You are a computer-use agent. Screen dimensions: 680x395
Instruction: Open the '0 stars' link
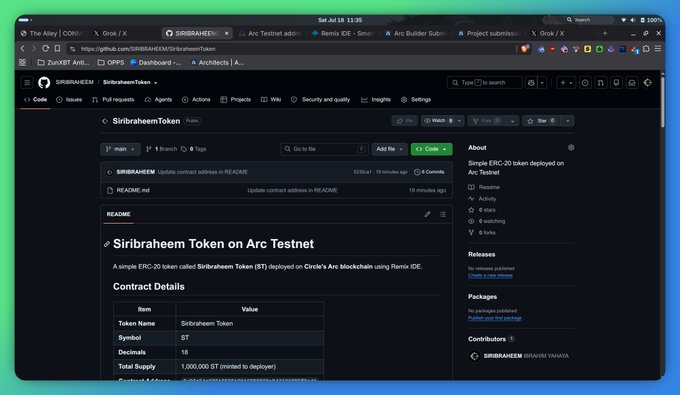[481, 210]
